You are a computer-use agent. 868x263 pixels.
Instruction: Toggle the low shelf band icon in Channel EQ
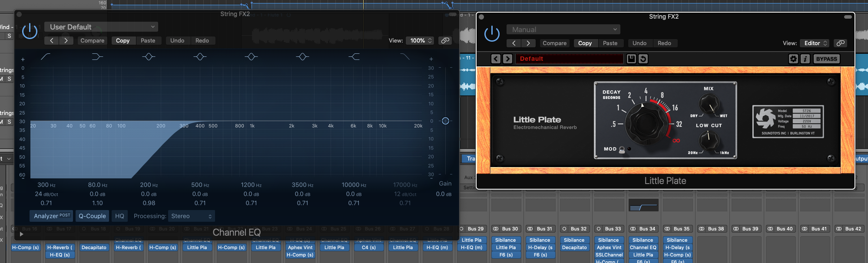(97, 56)
